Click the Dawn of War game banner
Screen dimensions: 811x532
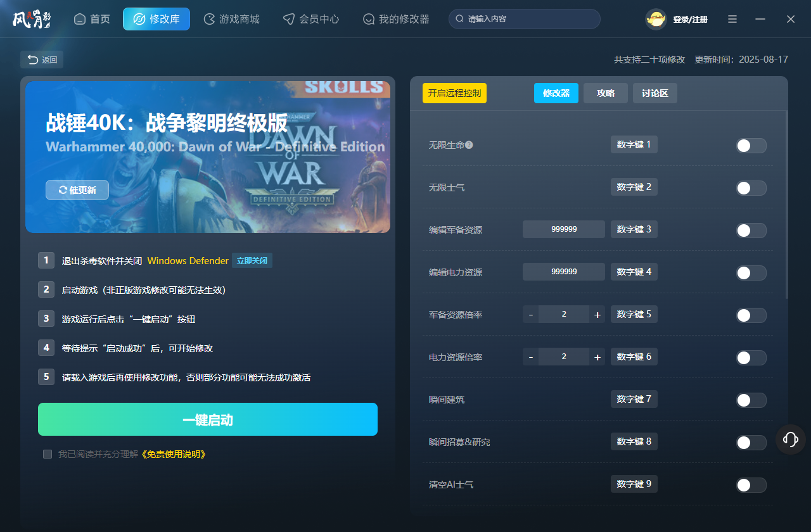coord(208,157)
